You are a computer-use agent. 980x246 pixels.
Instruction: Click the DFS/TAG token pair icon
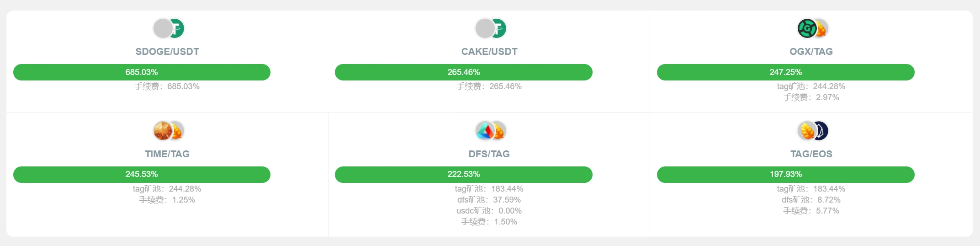coord(490,131)
